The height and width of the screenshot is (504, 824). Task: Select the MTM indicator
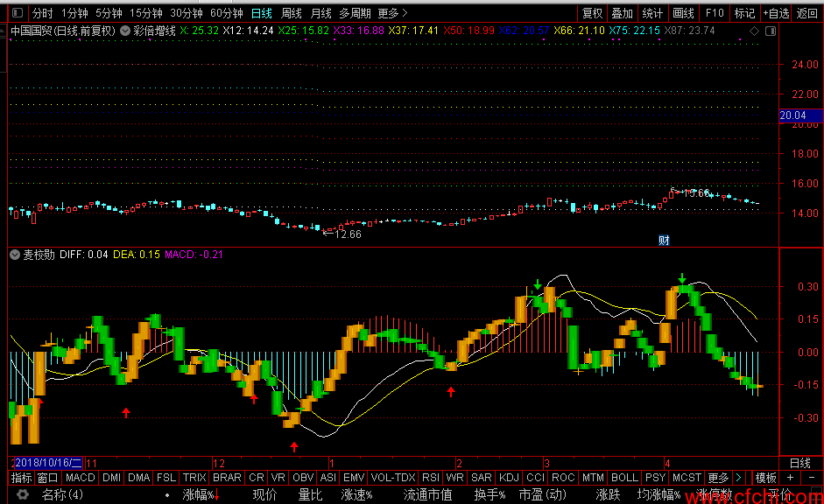[593, 478]
